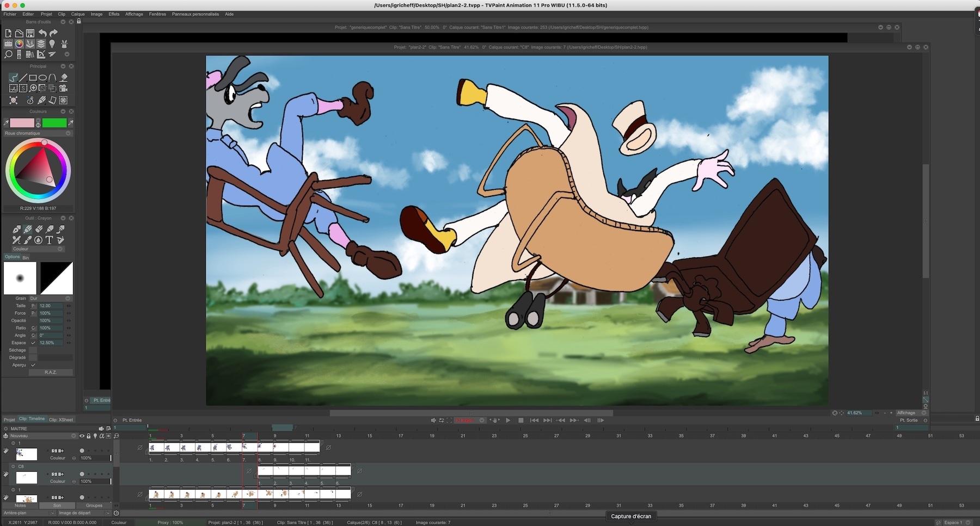Open the Panneaux personnalisés menu
Viewport: 980px width, 526px height.
(x=195, y=14)
